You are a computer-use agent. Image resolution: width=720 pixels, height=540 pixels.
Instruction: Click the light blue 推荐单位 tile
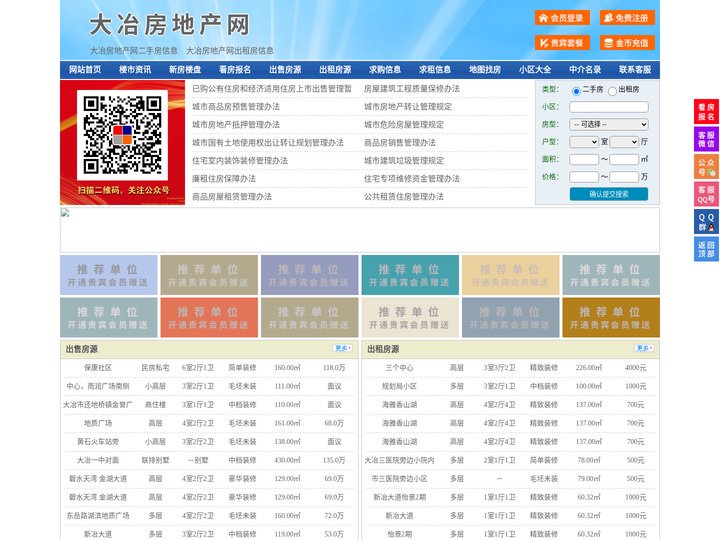tap(108, 275)
